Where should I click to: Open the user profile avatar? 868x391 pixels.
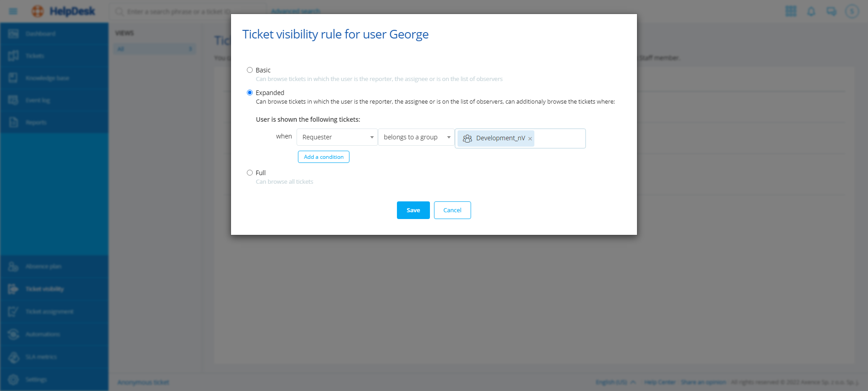[x=852, y=11]
